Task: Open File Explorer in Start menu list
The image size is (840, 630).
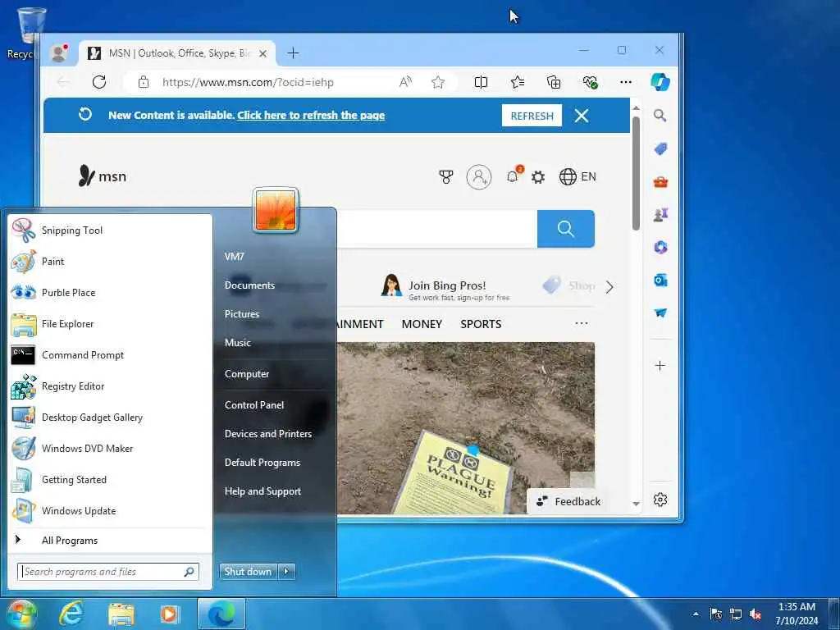Action: click(109, 323)
